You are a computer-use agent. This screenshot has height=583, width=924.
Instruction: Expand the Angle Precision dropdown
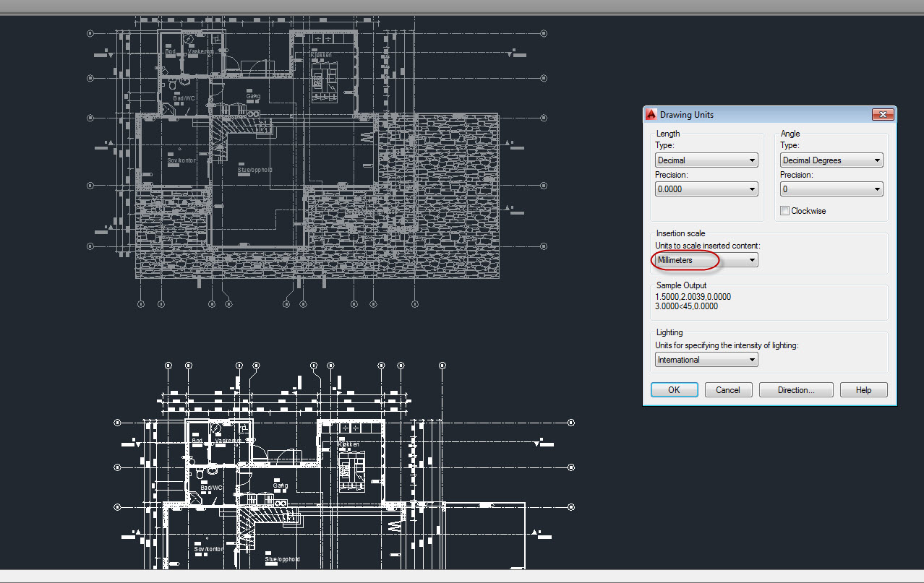tap(831, 189)
